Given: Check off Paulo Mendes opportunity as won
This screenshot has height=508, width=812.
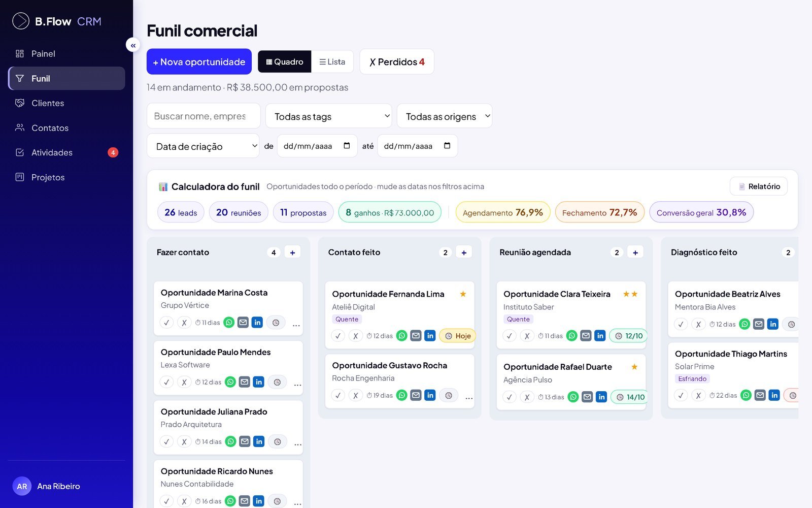Looking at the screenshot, I should tap(166, 382).
